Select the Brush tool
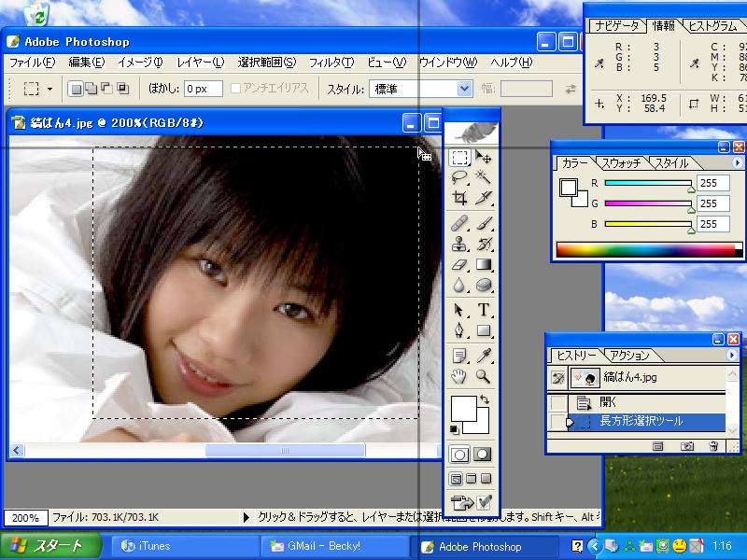 484,223
